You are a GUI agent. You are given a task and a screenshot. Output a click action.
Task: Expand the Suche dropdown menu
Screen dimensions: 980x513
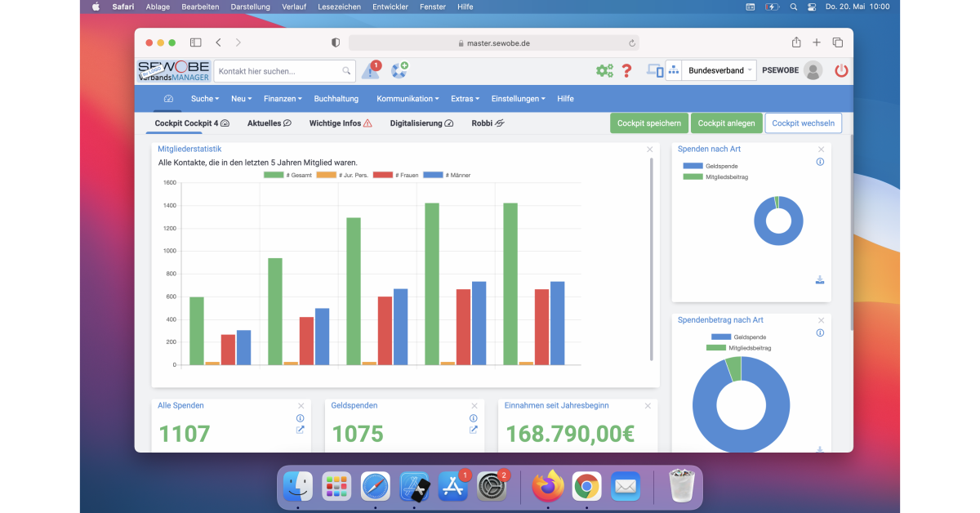click(x=205, y=99)
